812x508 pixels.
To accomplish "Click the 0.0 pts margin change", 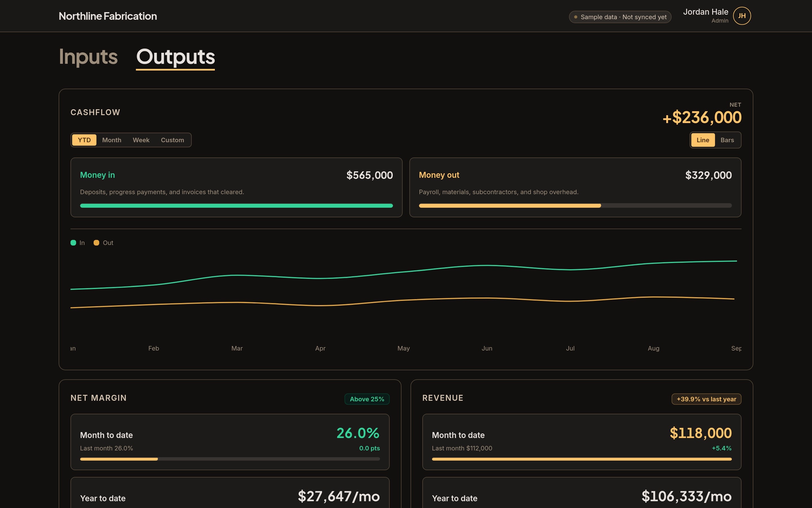I will point(369,448).
